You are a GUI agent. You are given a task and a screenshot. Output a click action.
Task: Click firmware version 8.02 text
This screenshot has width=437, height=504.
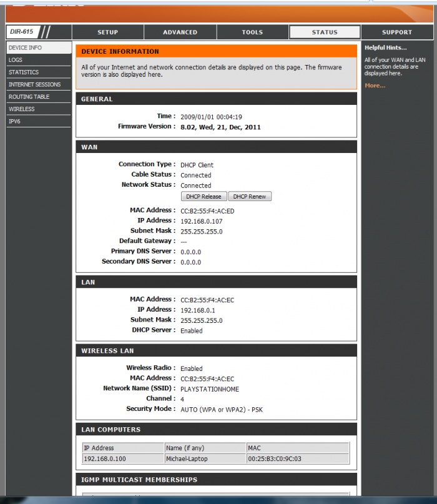pos(220,127)
